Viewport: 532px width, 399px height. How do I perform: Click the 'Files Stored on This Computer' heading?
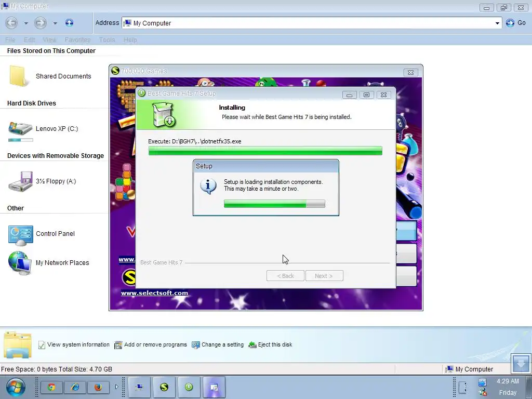point(51,50)
